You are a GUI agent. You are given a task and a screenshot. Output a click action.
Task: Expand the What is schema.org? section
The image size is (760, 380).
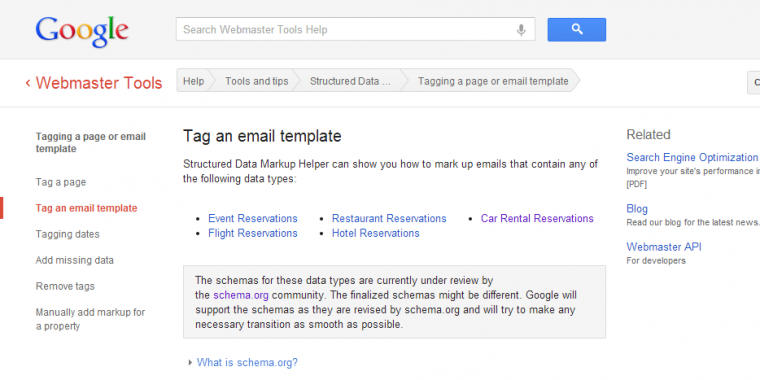point(247,362)
